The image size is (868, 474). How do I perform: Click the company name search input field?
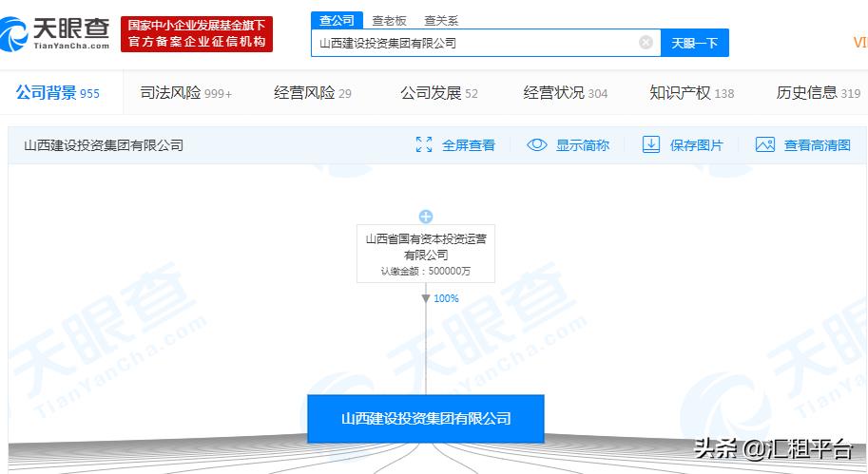click(x=475, y=43)
